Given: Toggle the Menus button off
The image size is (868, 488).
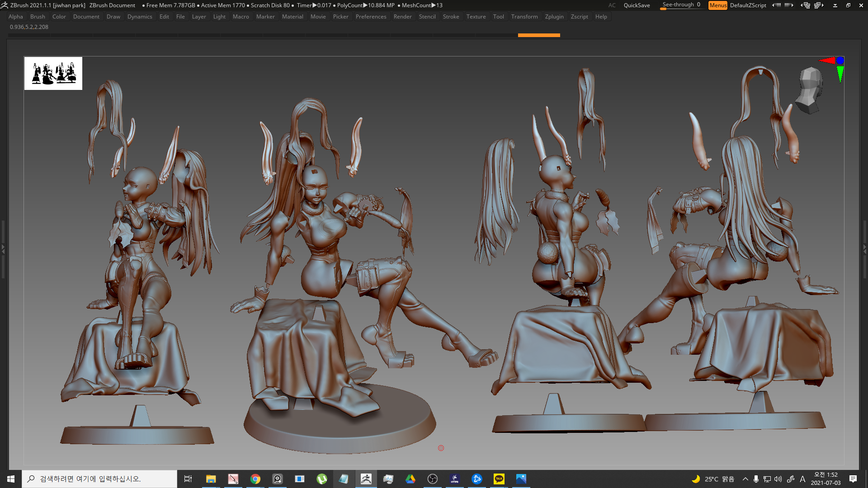Looking at the screenshot, I should click(x=717, y=5).
